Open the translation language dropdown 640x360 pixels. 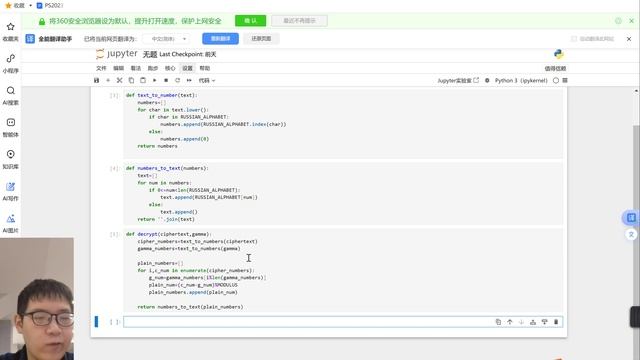(x=166, y=39)
